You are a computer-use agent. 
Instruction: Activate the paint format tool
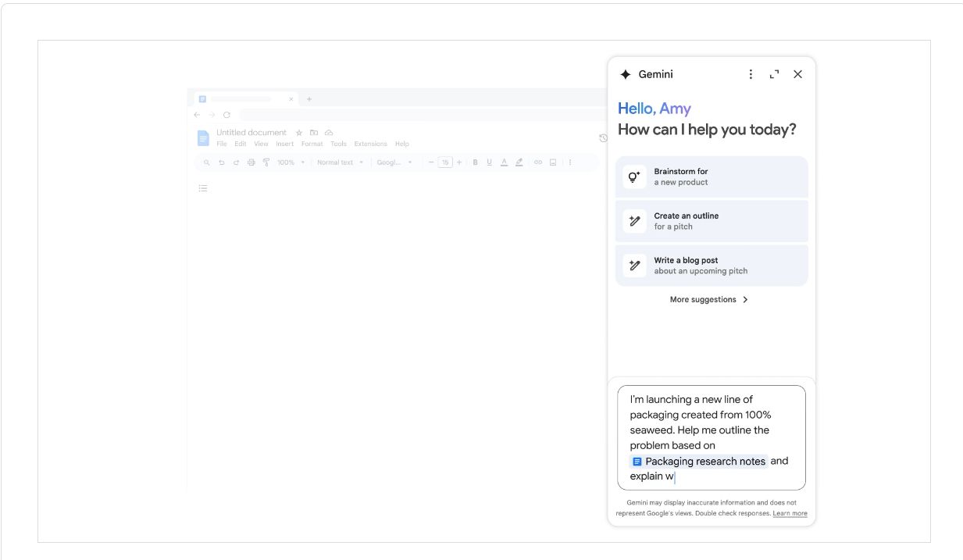click(266, 162)
